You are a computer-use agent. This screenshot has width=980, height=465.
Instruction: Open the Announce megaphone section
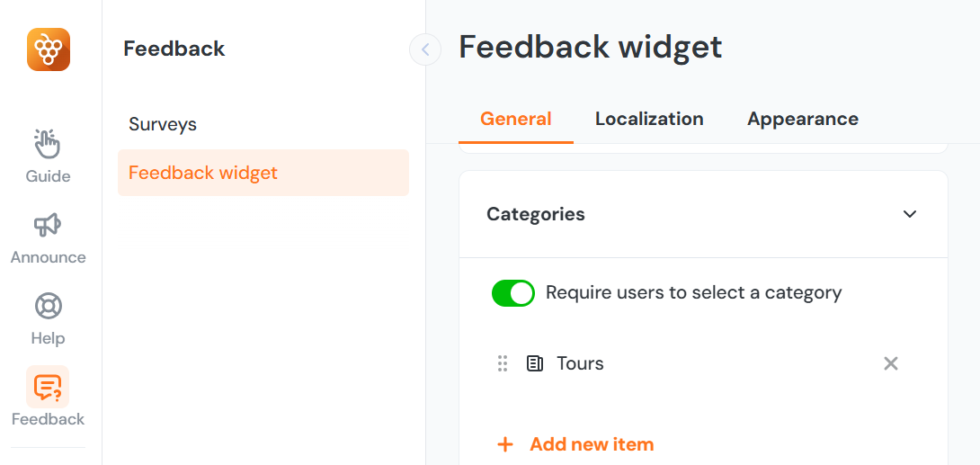(x=48, y=237)
